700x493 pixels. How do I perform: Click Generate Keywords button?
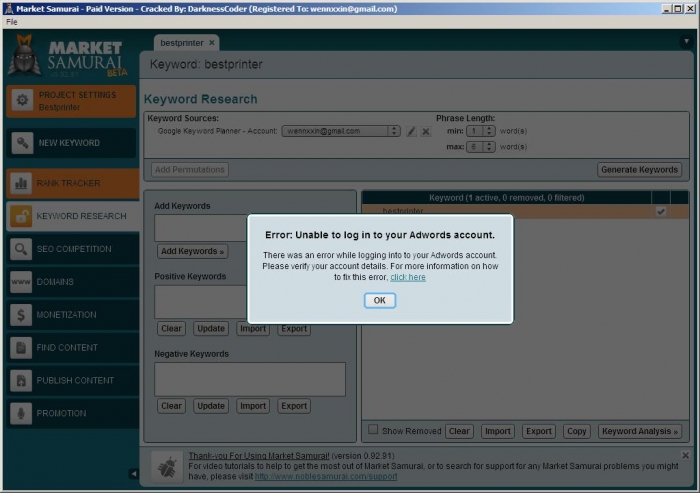639,170
